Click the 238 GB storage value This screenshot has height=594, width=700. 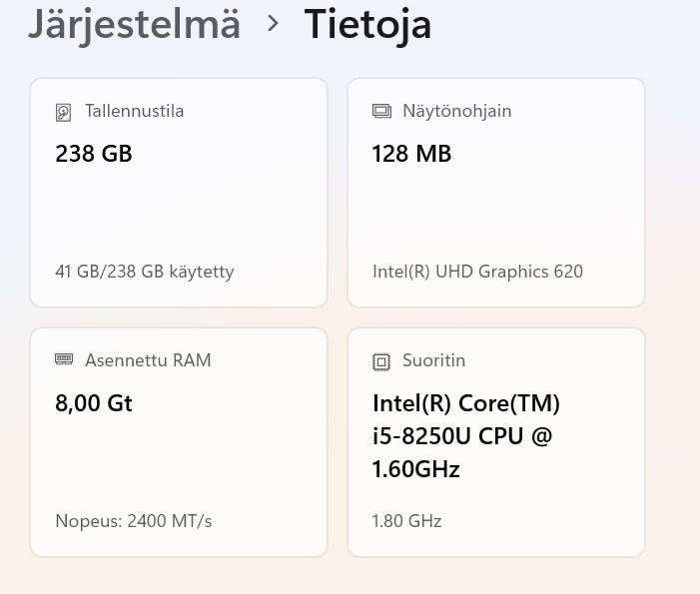point(94,154)
